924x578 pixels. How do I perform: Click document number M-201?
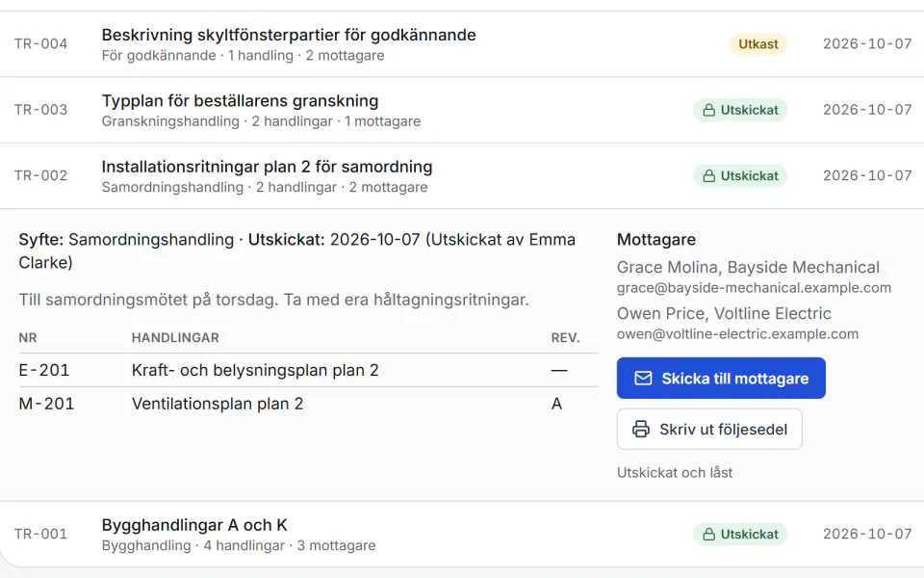tap(46, 404)
